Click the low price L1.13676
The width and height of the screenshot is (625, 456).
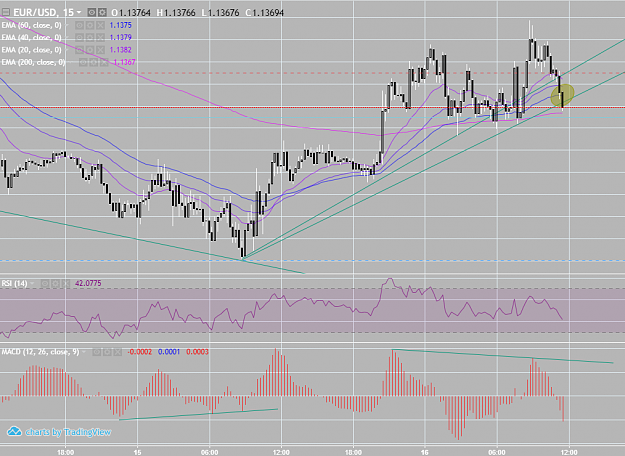[220, 13]
